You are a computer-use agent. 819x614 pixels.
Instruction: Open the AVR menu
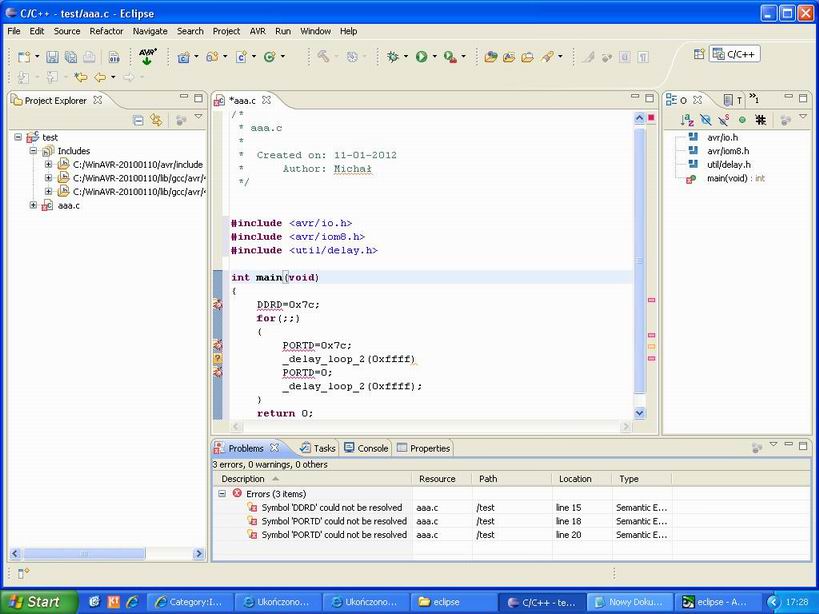click(x=258, y=31)
